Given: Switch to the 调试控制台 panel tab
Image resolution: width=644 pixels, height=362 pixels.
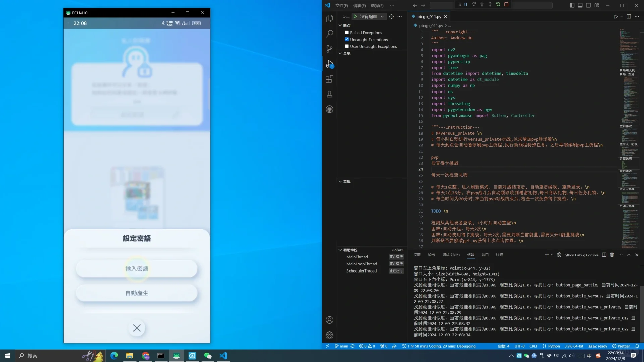Looking at the screenshot, I should [451, 255].
